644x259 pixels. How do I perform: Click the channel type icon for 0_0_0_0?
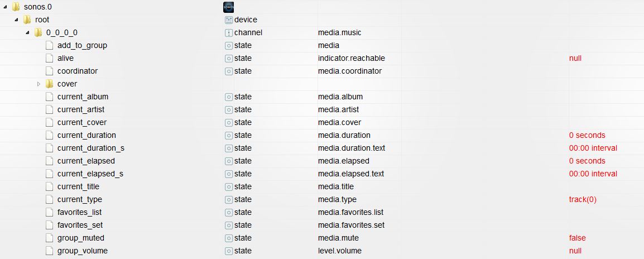(228, 32)
